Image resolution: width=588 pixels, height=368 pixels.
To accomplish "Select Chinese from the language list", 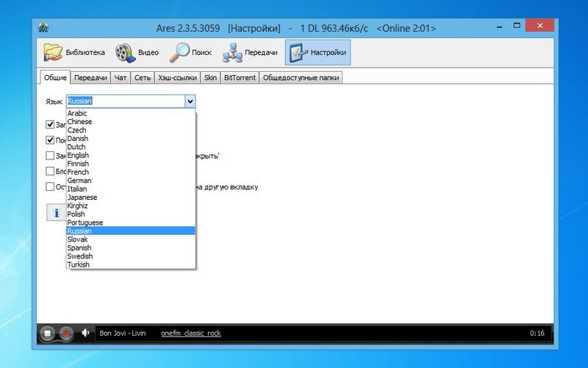I will click(131, 122).
